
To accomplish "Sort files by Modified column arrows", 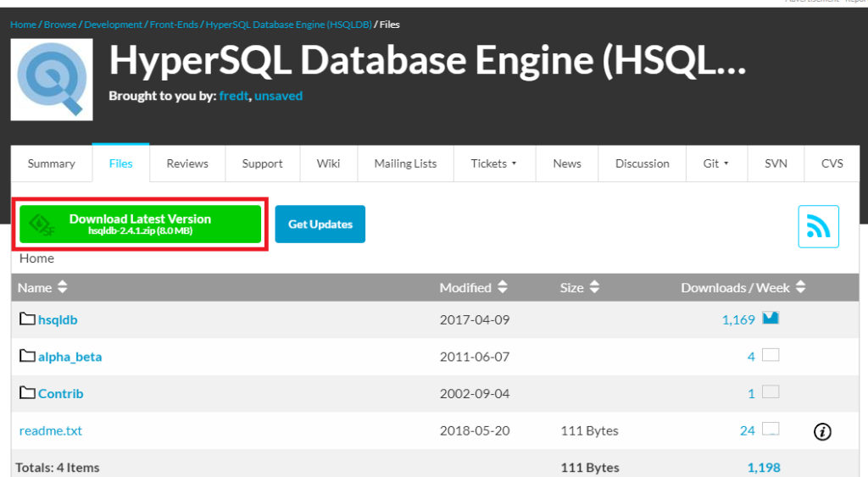I will point(502,287).
